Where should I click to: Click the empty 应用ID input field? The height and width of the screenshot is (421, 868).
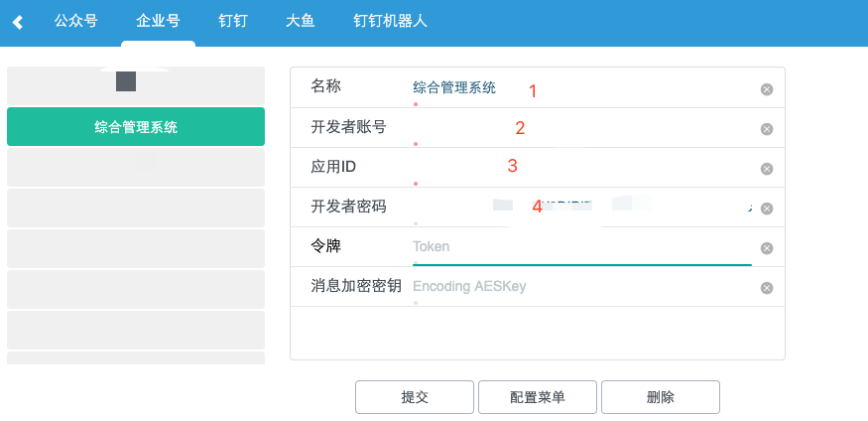point(580,168)
